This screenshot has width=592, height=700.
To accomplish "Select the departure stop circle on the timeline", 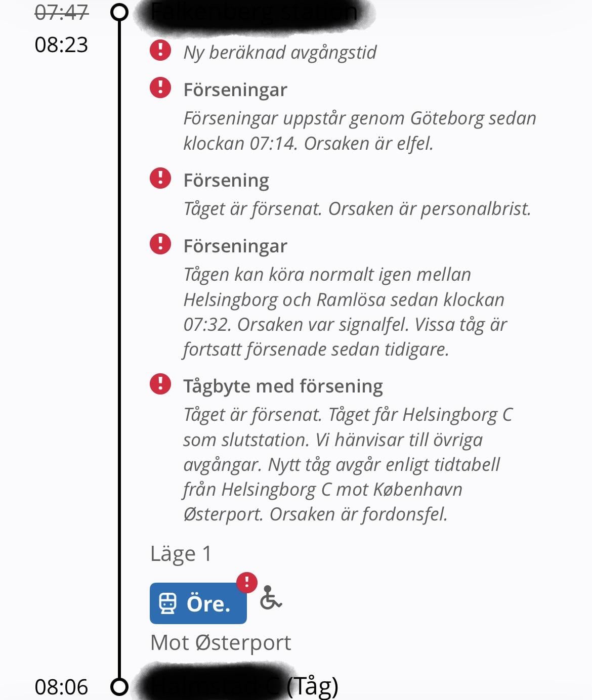I will pyautogui.click(x=119, y=12).
